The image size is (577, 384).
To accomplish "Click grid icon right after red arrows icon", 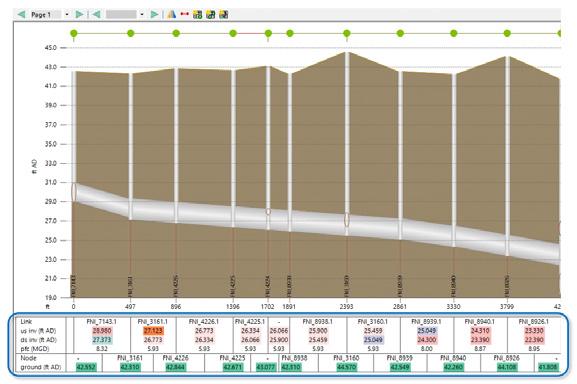I will tap(198, 15).
